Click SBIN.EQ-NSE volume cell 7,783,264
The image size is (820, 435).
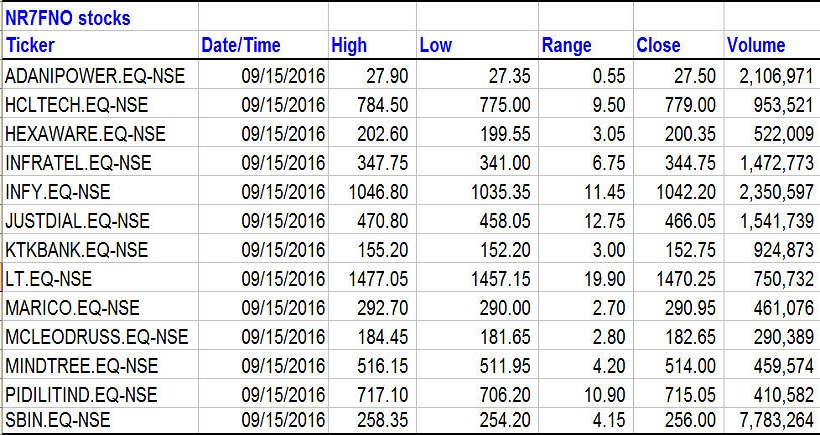point(770,421)
